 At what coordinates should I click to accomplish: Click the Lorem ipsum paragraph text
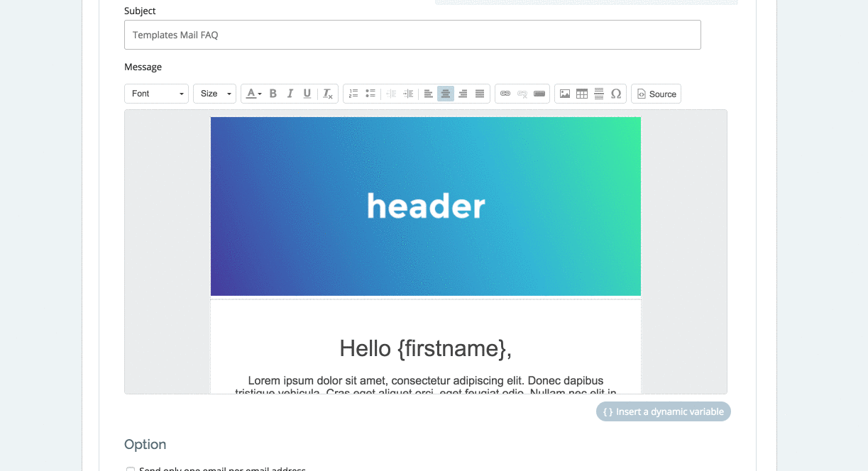point(426,386)
